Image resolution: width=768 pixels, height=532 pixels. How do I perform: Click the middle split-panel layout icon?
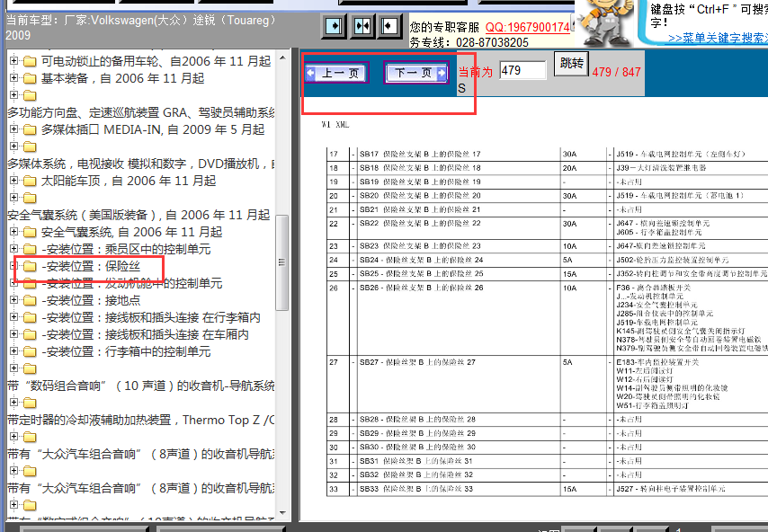click(362, 26)
